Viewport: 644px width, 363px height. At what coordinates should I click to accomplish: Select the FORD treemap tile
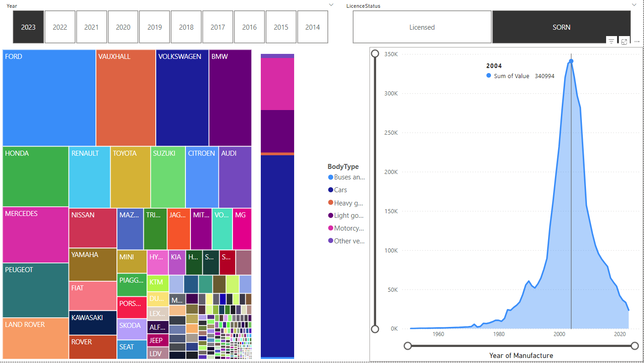click(49, 98)
